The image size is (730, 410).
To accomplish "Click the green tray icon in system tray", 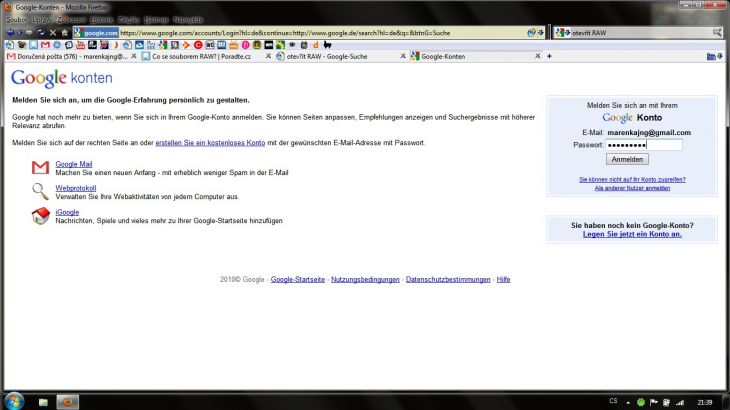I will click(x=641, y=402).
